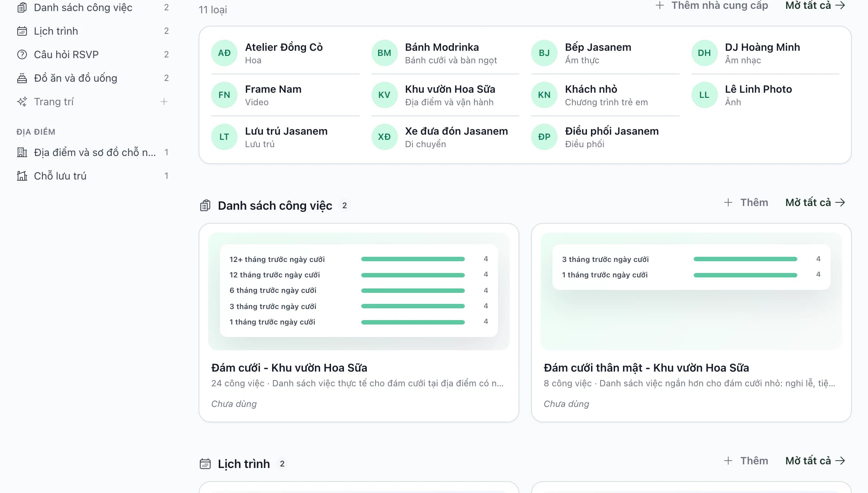Click the 12+ tháng trước ngày cưới progress bar
Viewport: 868px width, 493px height.
(x=413, y=259)
